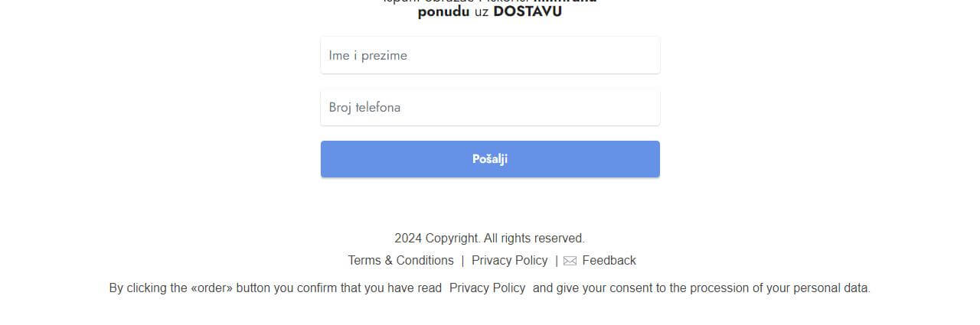Screen dimensions: 980x325
Task: Click the 'personal data' text in disclaimer
Action: [831, 288]
